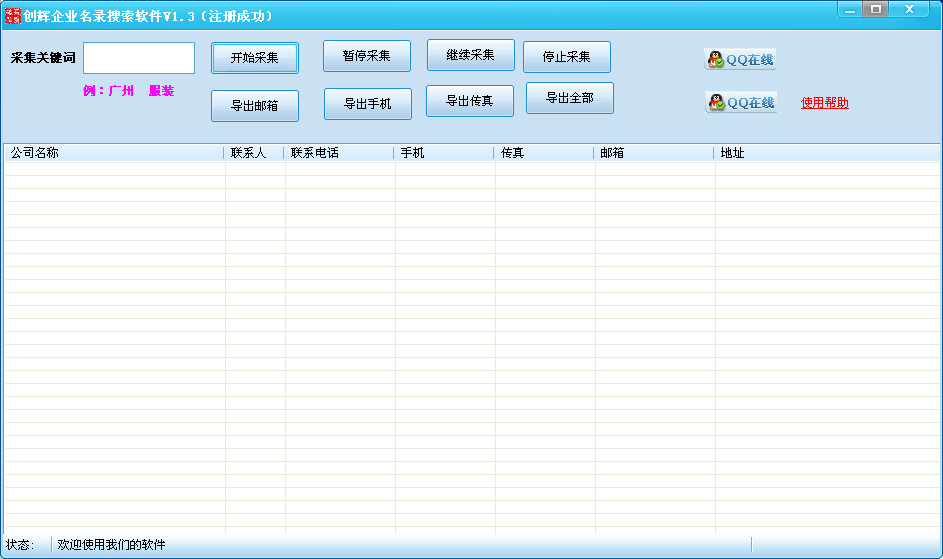Click the app icon in title bar
This screenshot has width=943, height=559.
pyautogui.click(x=12, y=16)
